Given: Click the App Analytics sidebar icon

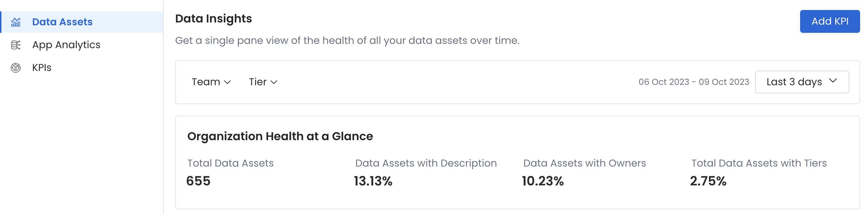Looking at the screenshot, I should pyautogui.click(x=16, y=45).
